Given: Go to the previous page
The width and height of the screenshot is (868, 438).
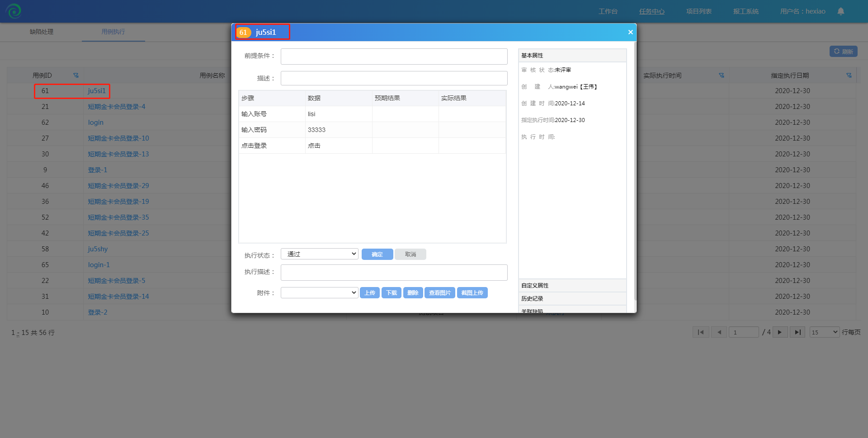Looking at the screenshot, I should [719, 332].
